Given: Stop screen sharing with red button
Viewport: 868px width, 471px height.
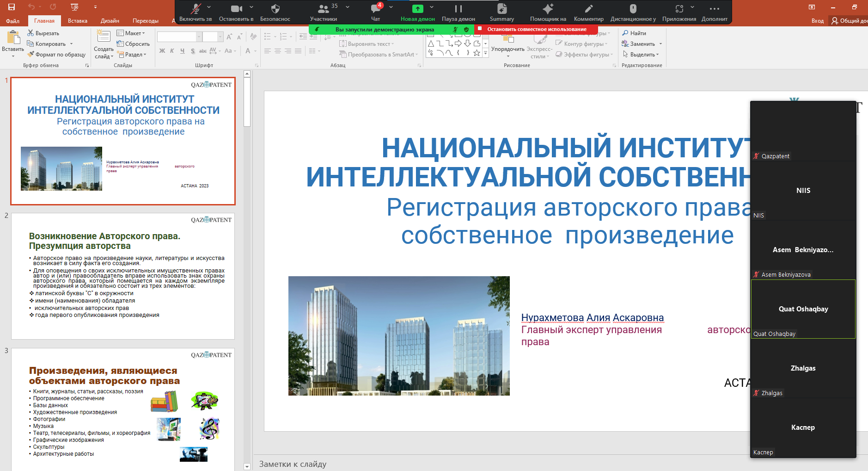Looking at the screenshot, I should coord(536,29).
